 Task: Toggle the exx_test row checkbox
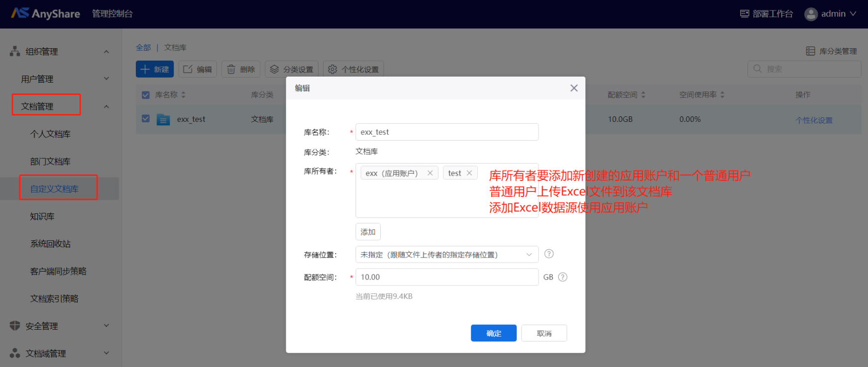point(146,119)
